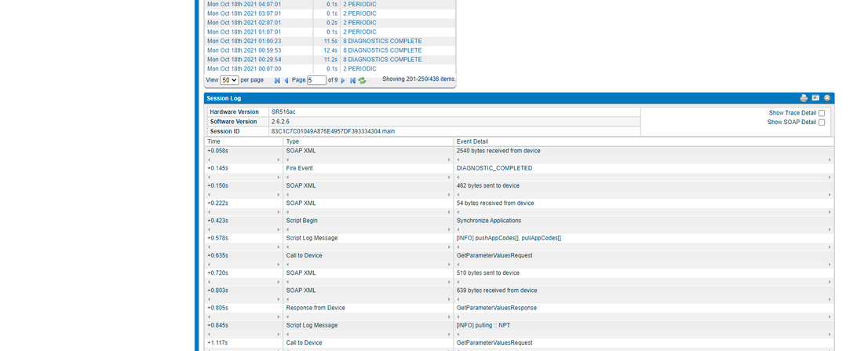Go to the previous page of sessions

(x=286, y=80)
